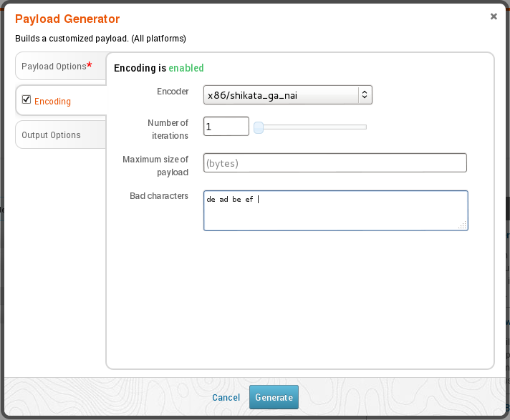Image resolution: width=510 pixels, height=420 pixels.
Task: Select the Encoding tab label
Action: pos(53,102)
